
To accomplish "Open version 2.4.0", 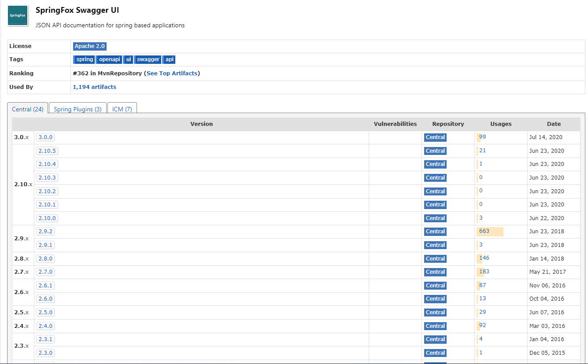I will 45,326.
